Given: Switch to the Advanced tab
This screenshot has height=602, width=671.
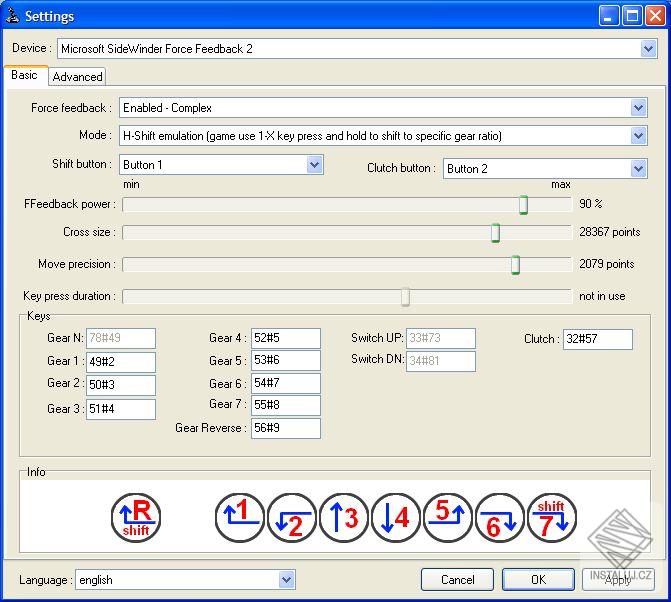Looking at the screenshot, I should tap(77, 76).
